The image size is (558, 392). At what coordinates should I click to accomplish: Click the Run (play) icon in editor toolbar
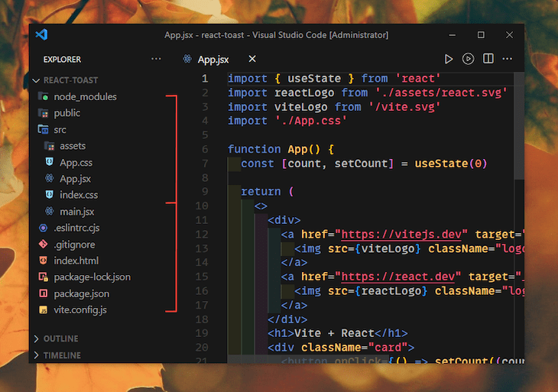tap(449, 59)
